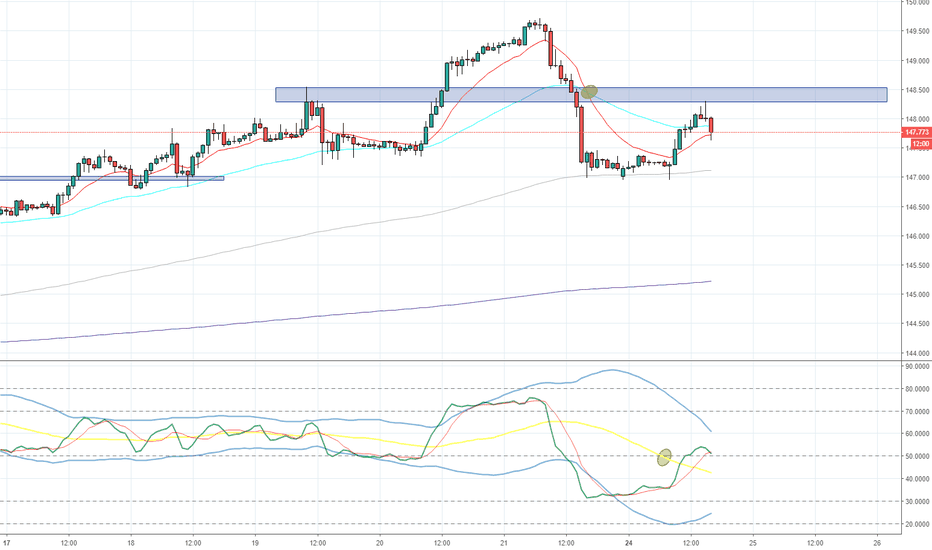Click the 80.0000 oscillator scale label
The height and width of the screenshot is (550, 932).
click(x=917, y=389)
